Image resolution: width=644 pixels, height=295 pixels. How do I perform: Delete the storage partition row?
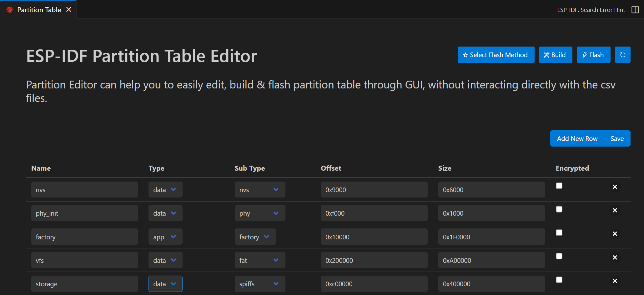[615, 281]
